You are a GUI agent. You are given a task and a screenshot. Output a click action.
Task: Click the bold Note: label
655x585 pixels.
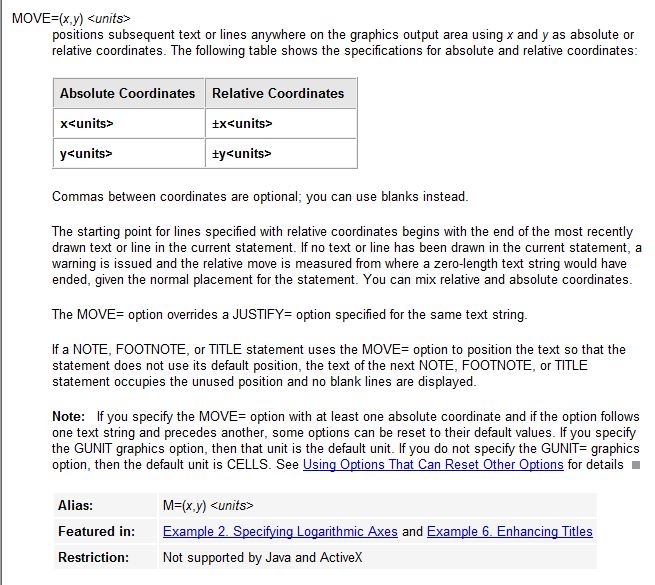[x=68, y=416]
